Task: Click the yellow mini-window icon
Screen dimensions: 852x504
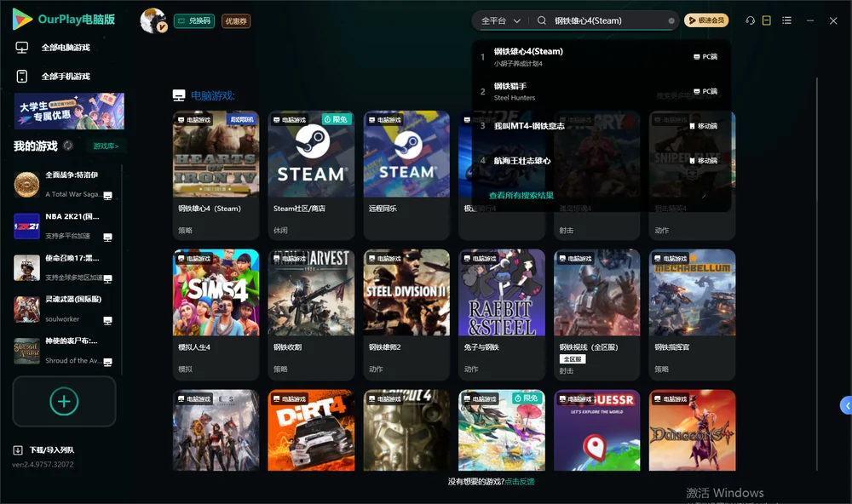Action: point(767,20)
